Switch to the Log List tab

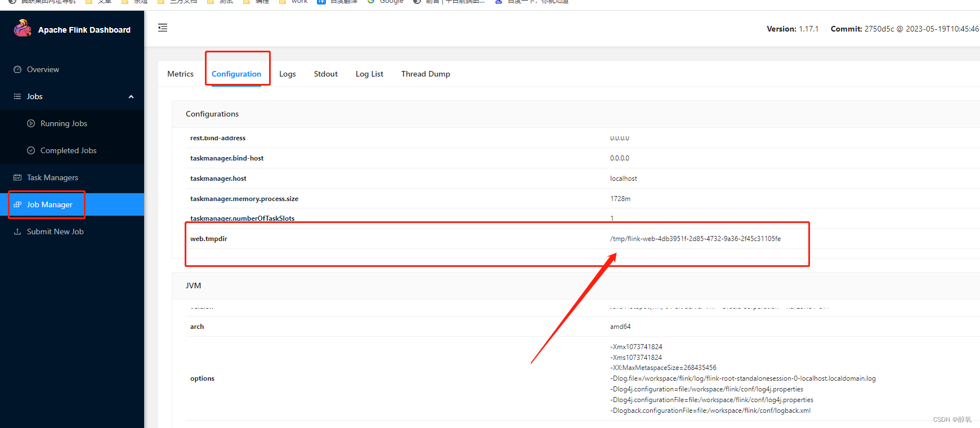tap(369, 74)
